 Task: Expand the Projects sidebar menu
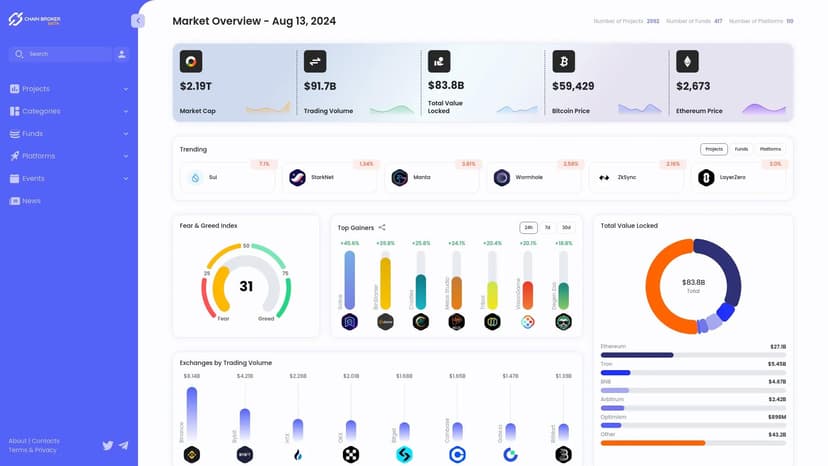point(68,89)
